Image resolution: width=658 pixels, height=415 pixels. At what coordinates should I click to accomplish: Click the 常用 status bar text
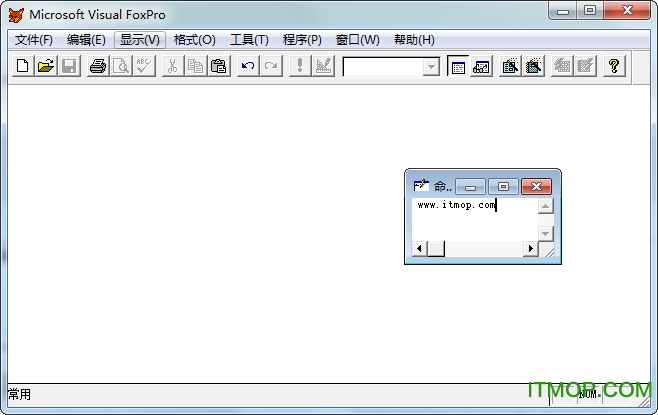coord(19,394)
